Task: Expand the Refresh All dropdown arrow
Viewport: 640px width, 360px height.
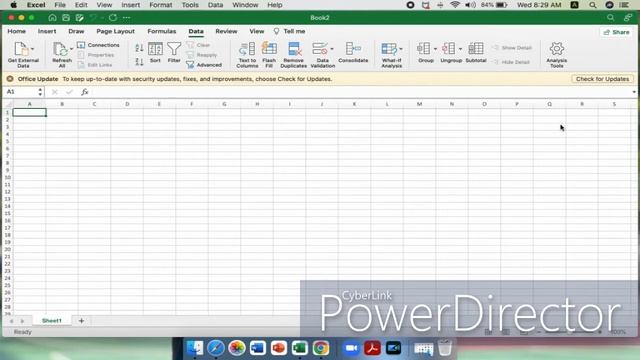Action: coord(71,49)
